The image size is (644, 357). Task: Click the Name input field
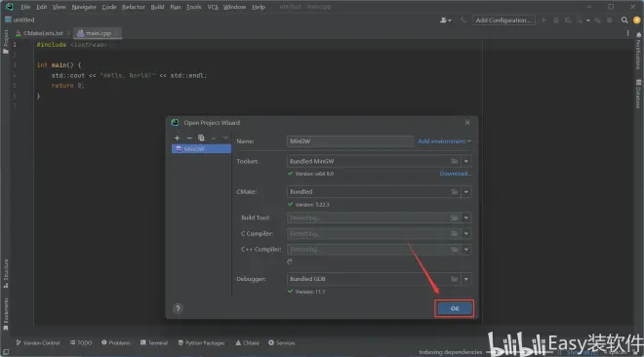pos(350,141)
